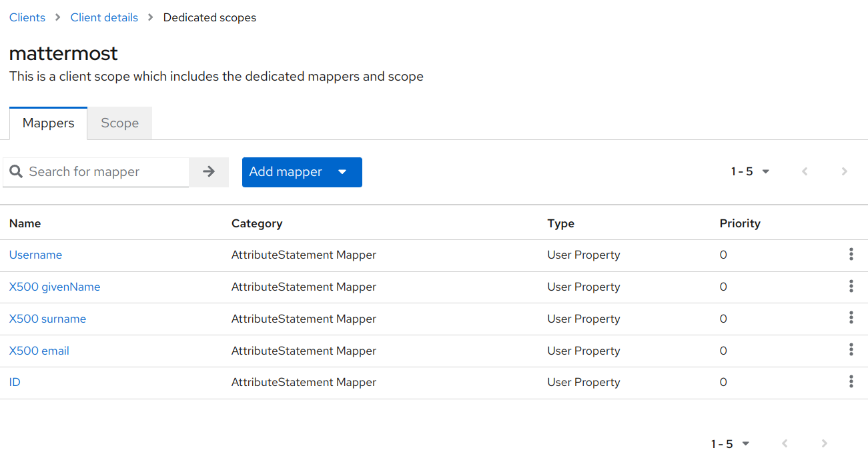Open the actions menu for X500 givenName

[x=851, y=286]
